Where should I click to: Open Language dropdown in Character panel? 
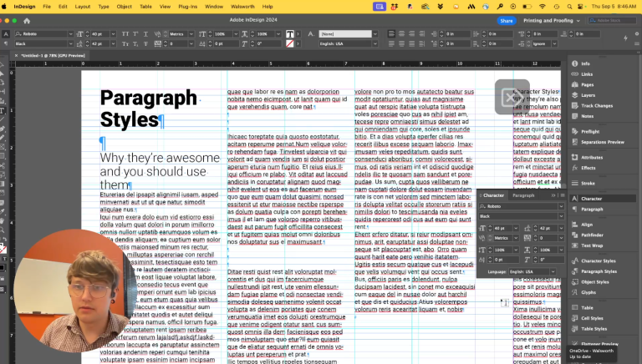tap(553, 271)
